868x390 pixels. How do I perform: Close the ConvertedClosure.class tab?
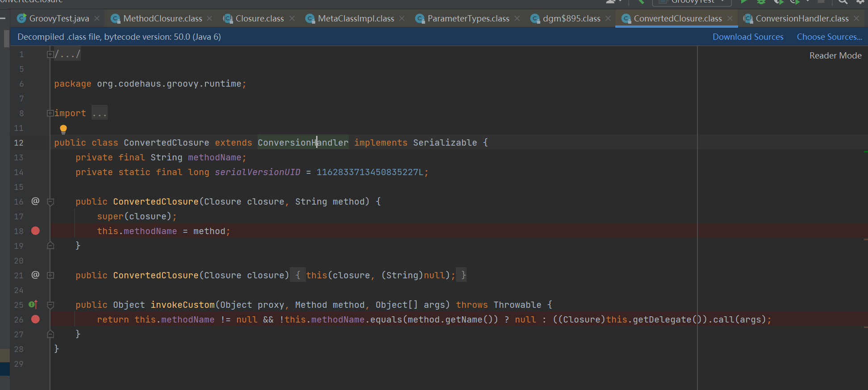coord(730,18)
